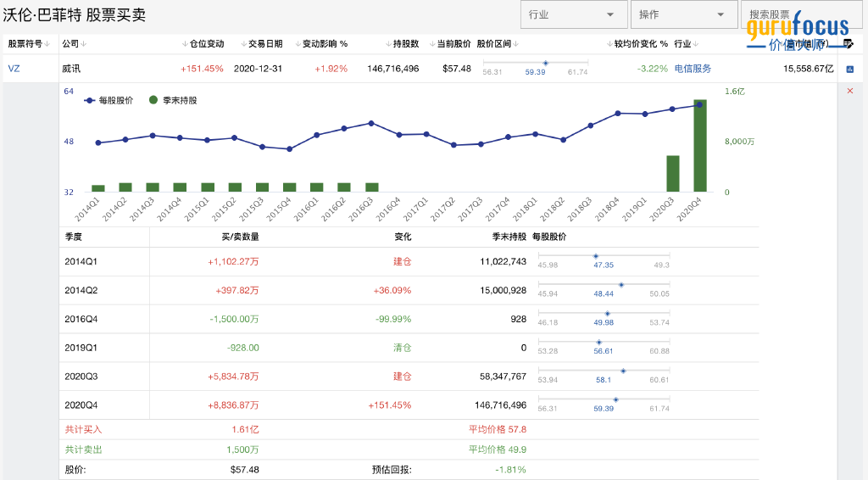Open the VZ ticker link

click(x=14, y=69)
